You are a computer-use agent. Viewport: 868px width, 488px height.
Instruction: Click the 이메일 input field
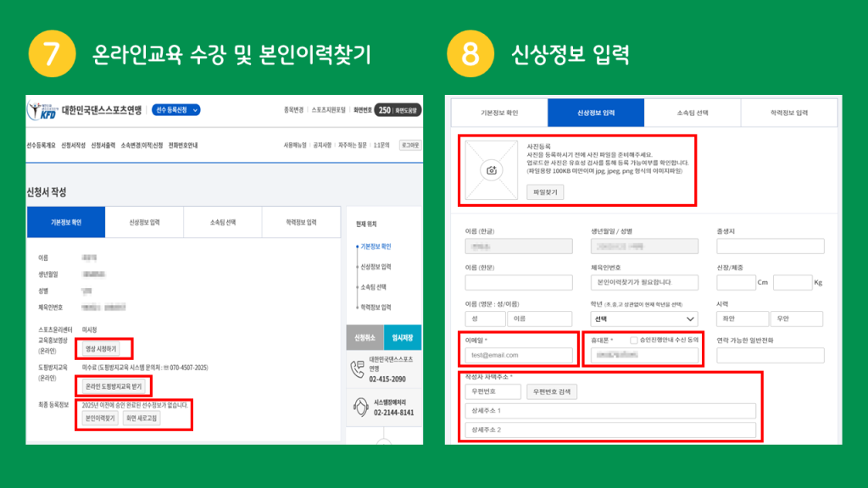[518, 355]
